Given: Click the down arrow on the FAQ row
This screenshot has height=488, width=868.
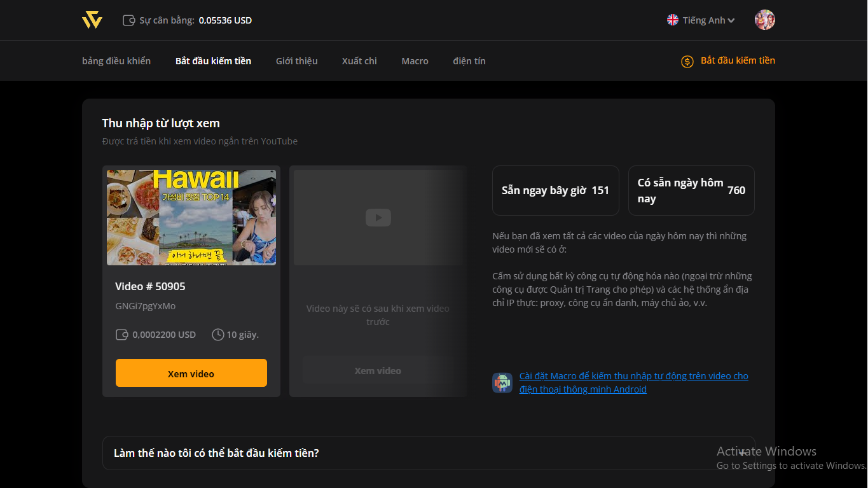Looking at the screenshot, I should coord(741,452).
